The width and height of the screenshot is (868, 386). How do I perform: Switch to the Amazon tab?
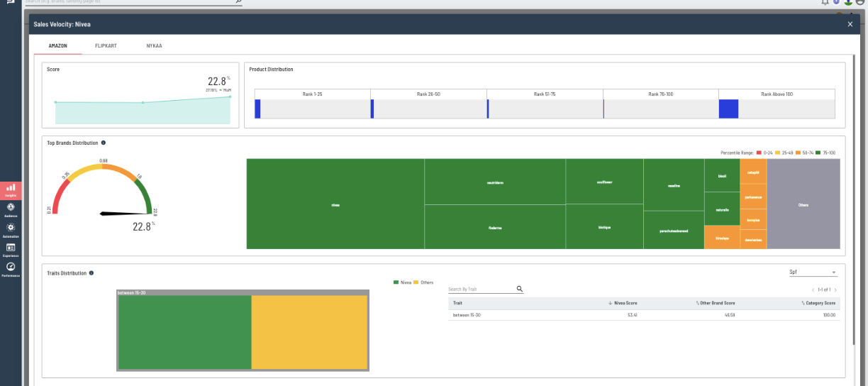57,45
